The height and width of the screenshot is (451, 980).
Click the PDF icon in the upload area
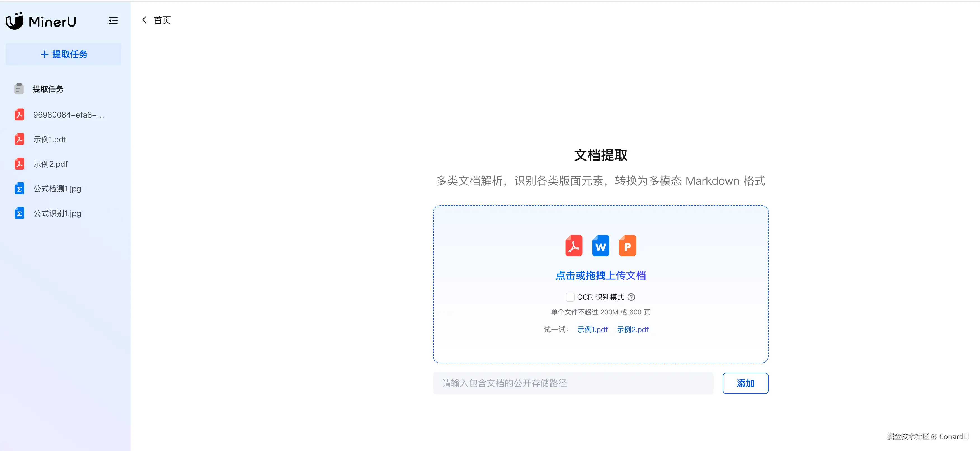(574, 246)
